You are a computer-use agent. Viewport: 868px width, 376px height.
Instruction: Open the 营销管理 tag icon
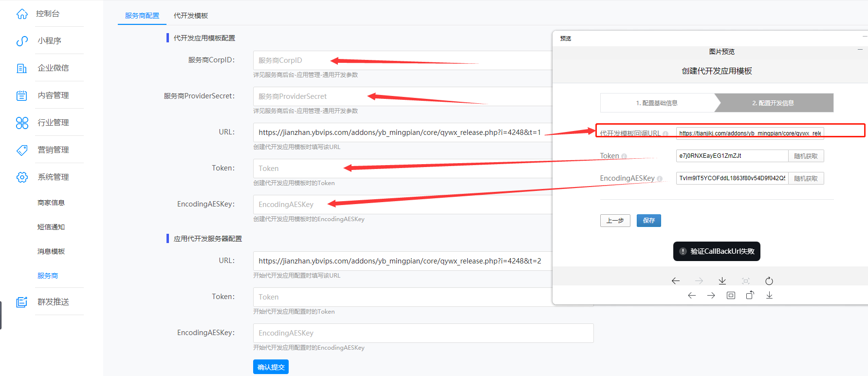[22, 150]
